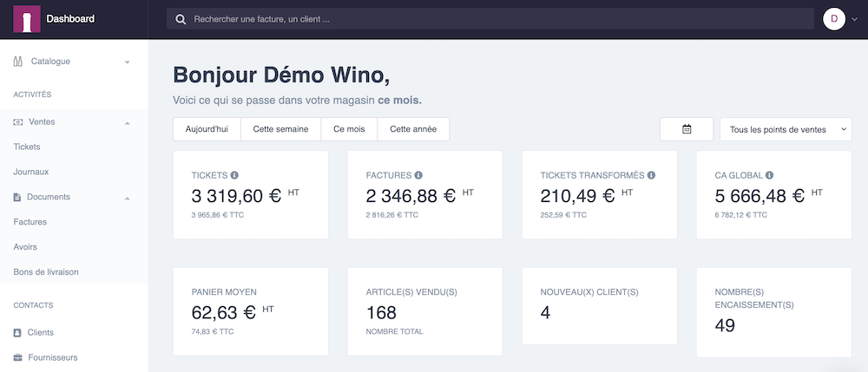Click the Fournisseurs briefcase icon

pos(17,357)
